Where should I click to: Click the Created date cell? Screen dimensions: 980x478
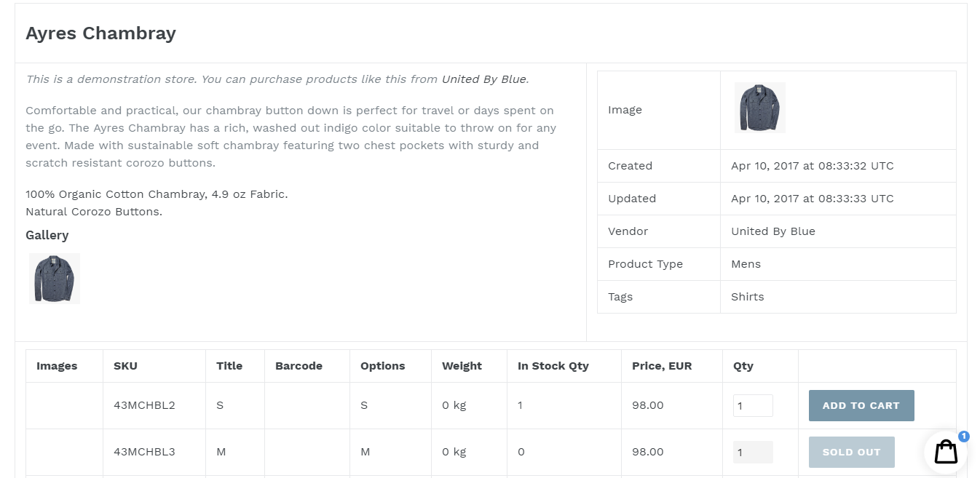813,165
